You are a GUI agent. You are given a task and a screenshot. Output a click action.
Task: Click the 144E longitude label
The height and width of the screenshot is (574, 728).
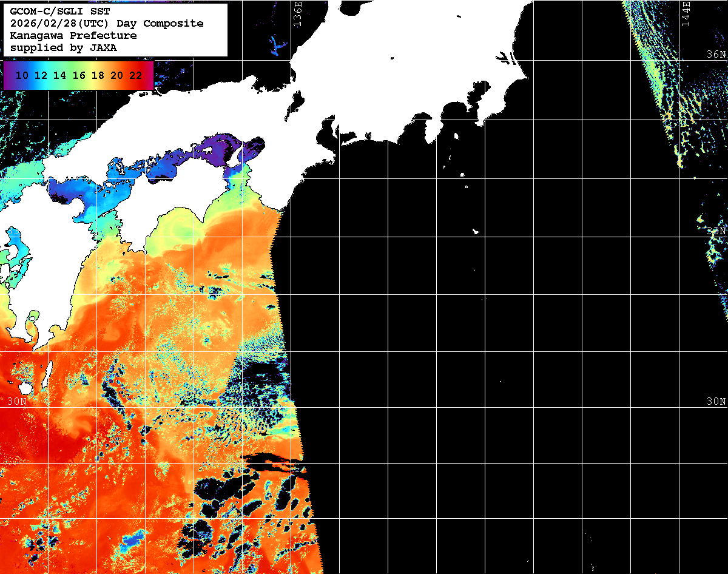point(685,12)
